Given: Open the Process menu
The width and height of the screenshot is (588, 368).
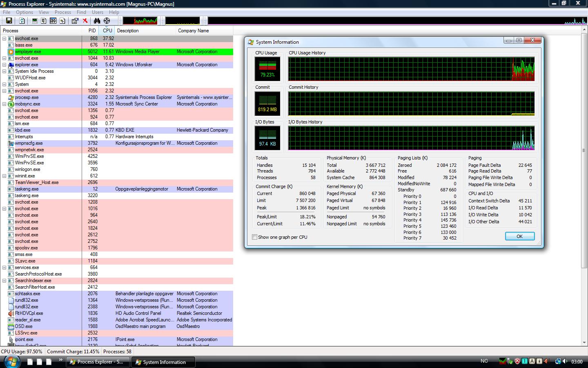Looking at the screenshot, I should pyautogui.click(x=63, y=12).
